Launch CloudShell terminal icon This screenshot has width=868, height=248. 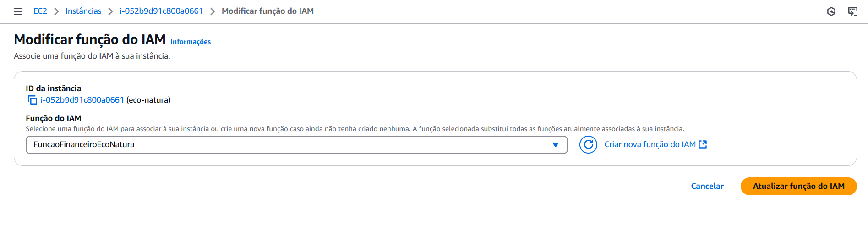click(852, 11)
